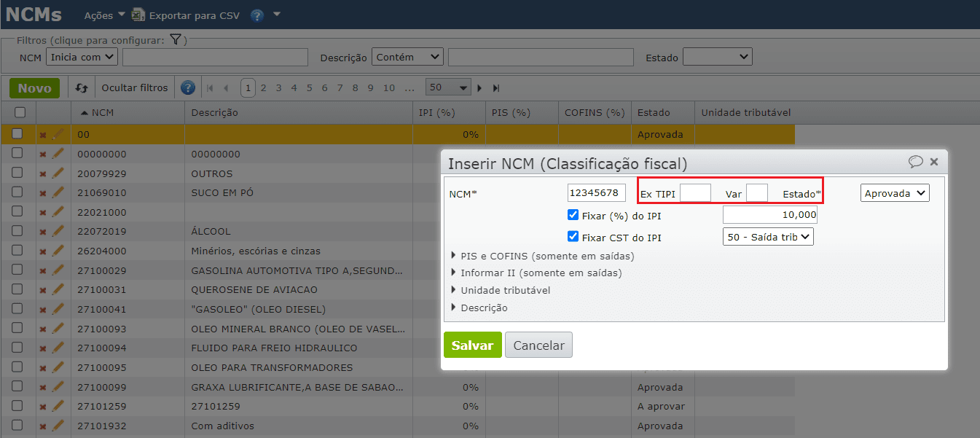Open the CST do IPI dropdown showing 50
This screenshot has width=980, height=438.
coord(767,236)
